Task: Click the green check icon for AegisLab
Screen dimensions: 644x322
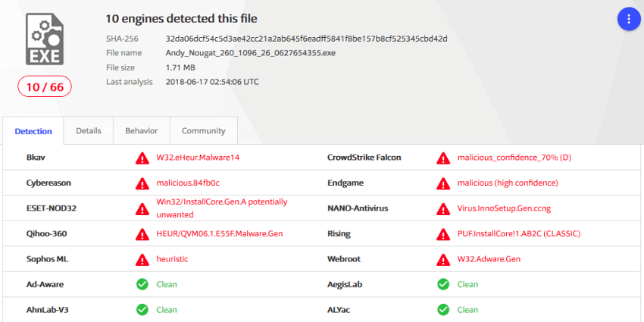Action: click(443, 284)
